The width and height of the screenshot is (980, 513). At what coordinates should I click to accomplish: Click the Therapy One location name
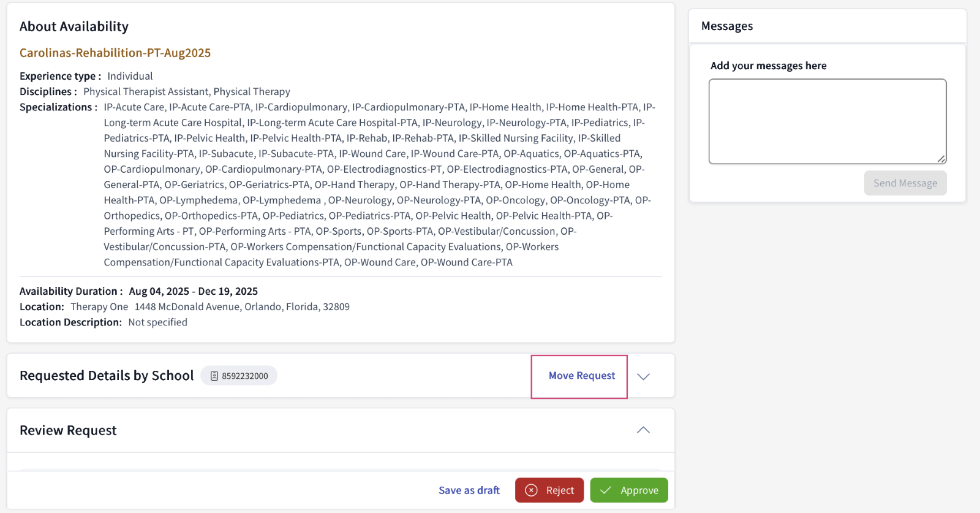click(x=99, y=306)
